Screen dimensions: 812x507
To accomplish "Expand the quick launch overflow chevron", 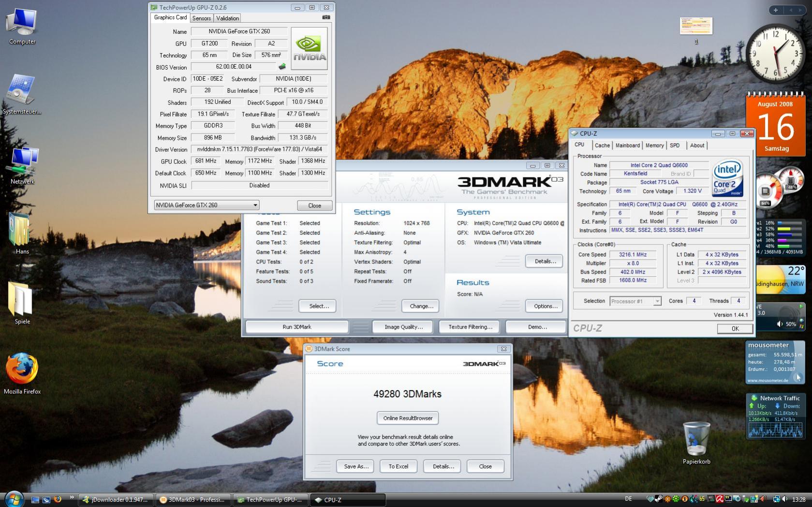I will pos(72,497).
